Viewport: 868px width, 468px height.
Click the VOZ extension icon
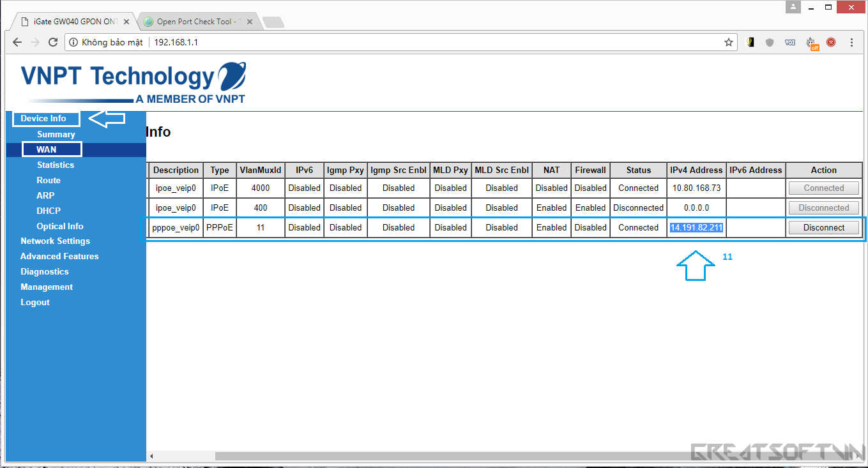click(790, 42)
